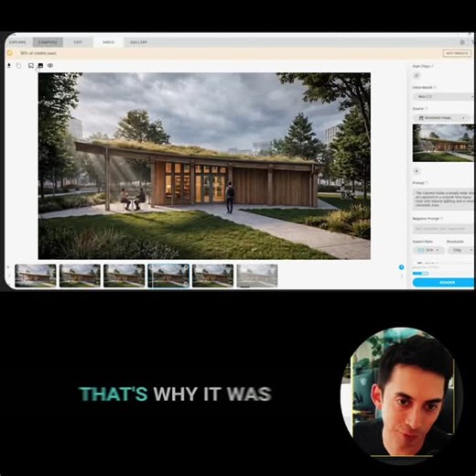Click the blue Render button

(444, 283)
